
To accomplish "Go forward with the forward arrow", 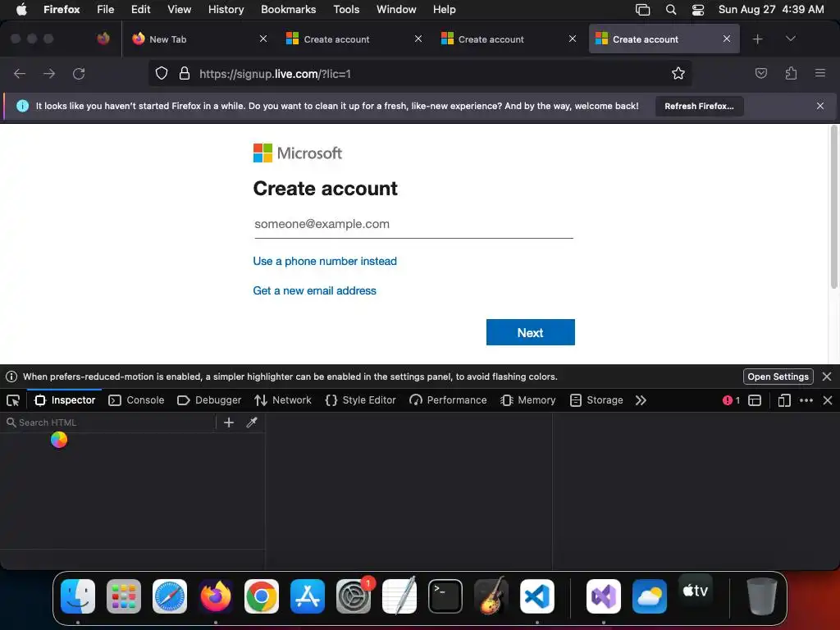I will point(49,73).
